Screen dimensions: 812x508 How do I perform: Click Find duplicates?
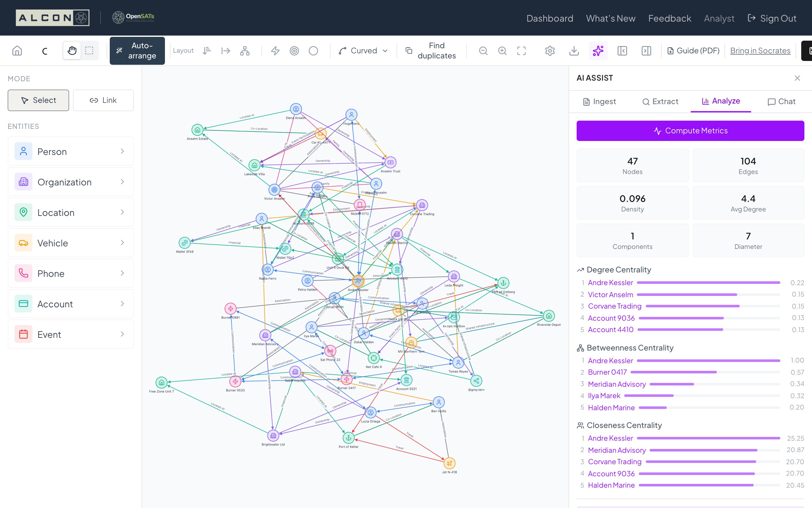tap(431, 51)
